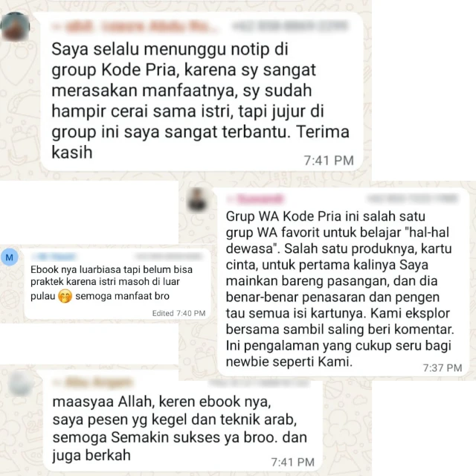Screen dimensions: 476x476
Task: Open the blurred profile photo of top message
Action: point(15,27)
